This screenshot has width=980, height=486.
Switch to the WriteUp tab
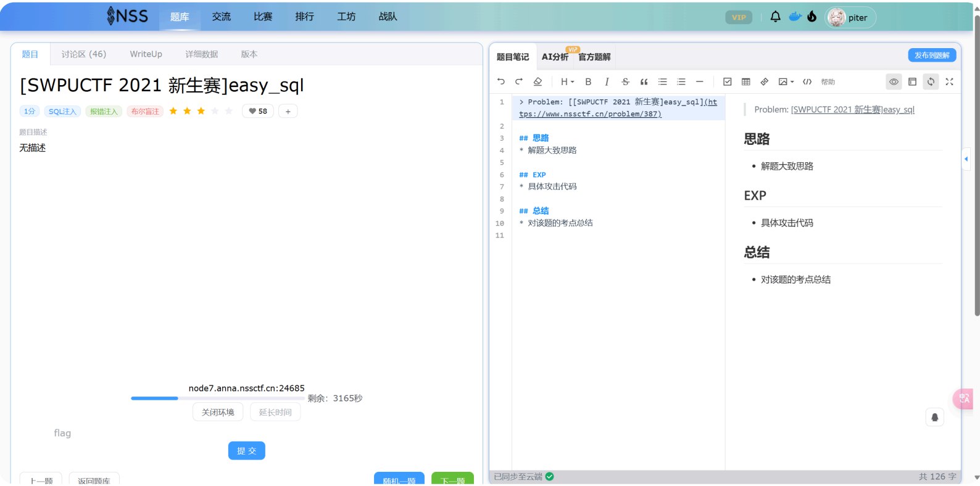click(146, 54)
